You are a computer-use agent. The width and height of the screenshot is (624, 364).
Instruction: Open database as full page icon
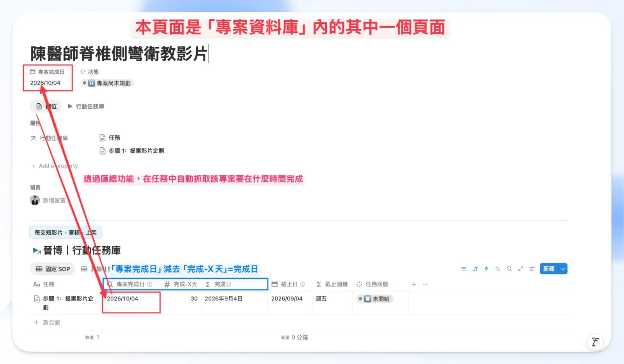click(x=520, y=269)
